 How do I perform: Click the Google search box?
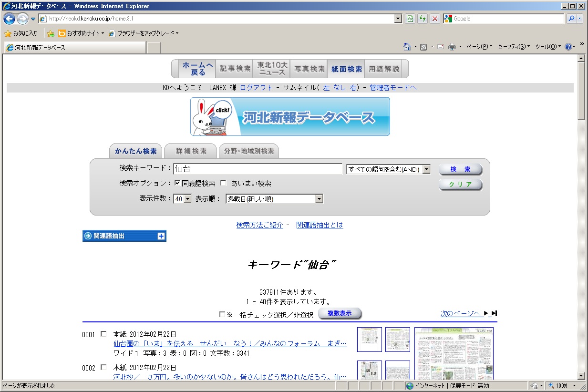504,19
